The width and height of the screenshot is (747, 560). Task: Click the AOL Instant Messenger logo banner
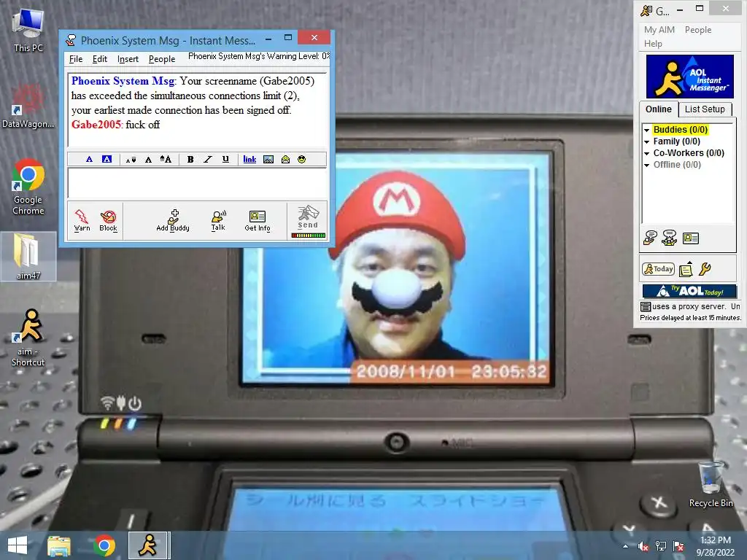[x=689, y=76]
